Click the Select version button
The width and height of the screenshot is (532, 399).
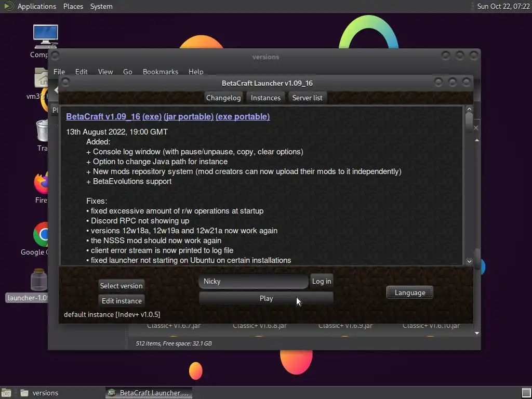point(121,286)
